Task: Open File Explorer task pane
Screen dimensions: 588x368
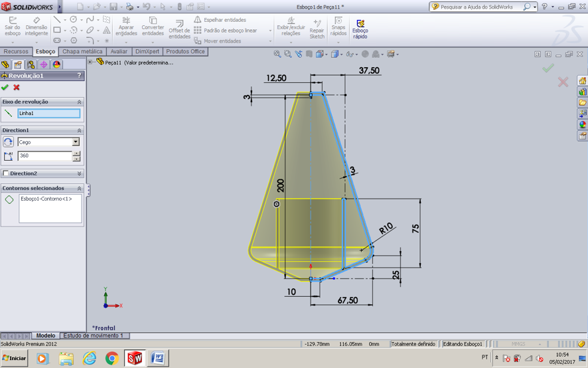Action: [583, 103]
